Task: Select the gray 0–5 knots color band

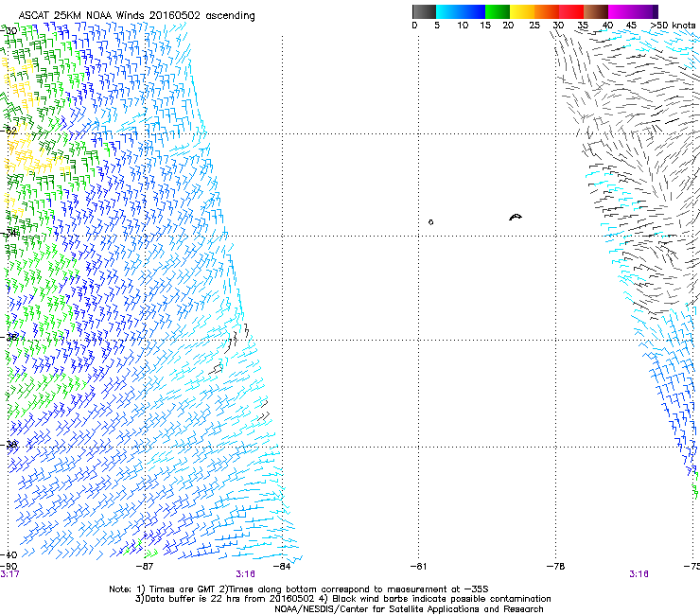Action: (424, 11)
